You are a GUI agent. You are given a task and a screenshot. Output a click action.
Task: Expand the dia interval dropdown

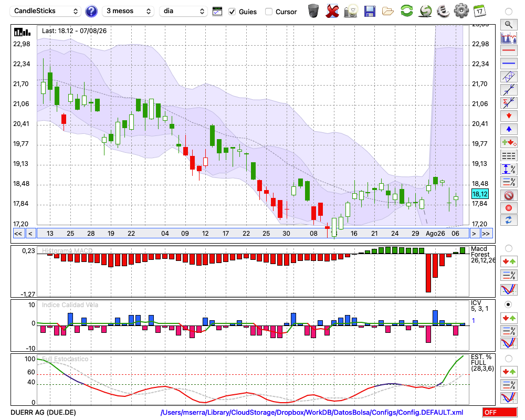coord(183,11)
